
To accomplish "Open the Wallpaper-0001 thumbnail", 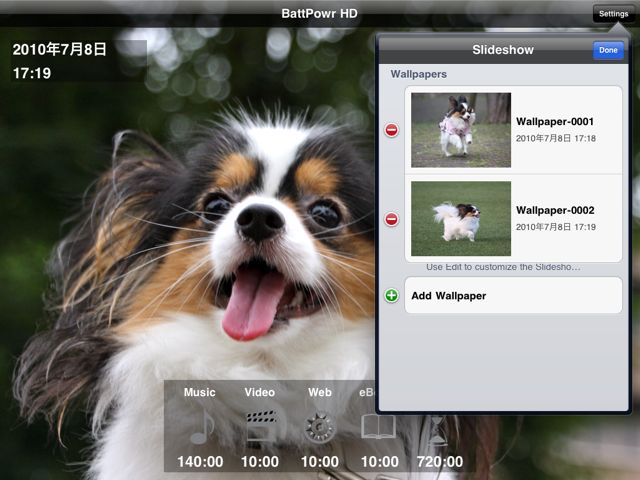I will coord(461,130).
